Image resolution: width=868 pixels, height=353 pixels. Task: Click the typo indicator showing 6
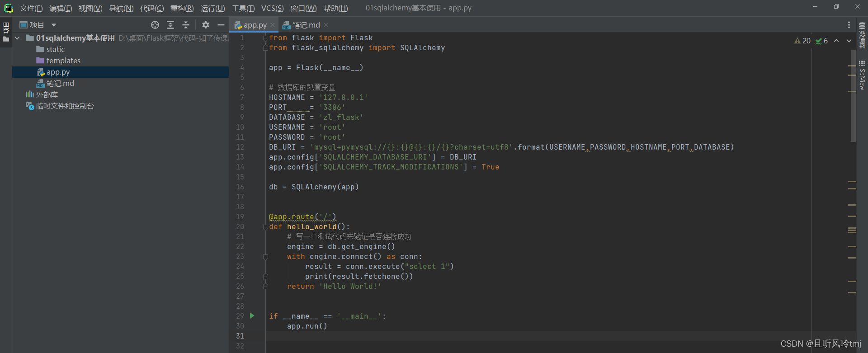(x=821, y=41)
